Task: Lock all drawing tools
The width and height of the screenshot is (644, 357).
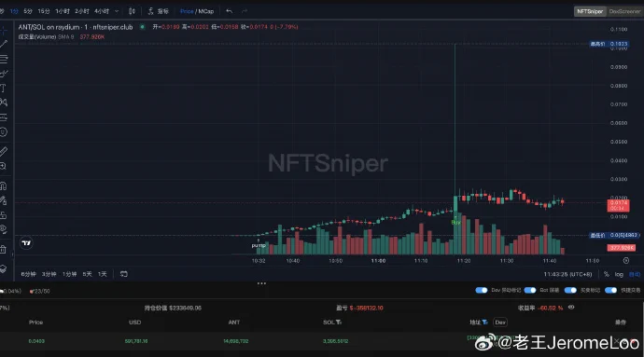Action: tap(4, 215)
